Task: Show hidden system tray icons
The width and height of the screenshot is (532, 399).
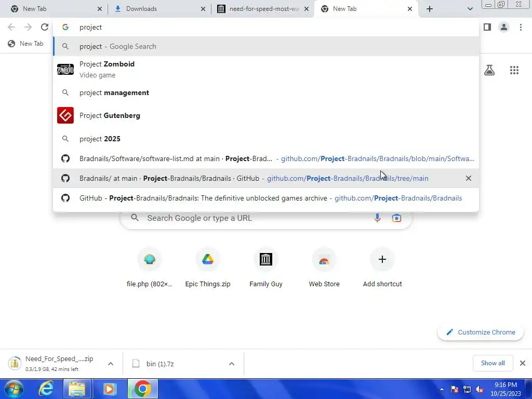Action: [x=442, y=390]
